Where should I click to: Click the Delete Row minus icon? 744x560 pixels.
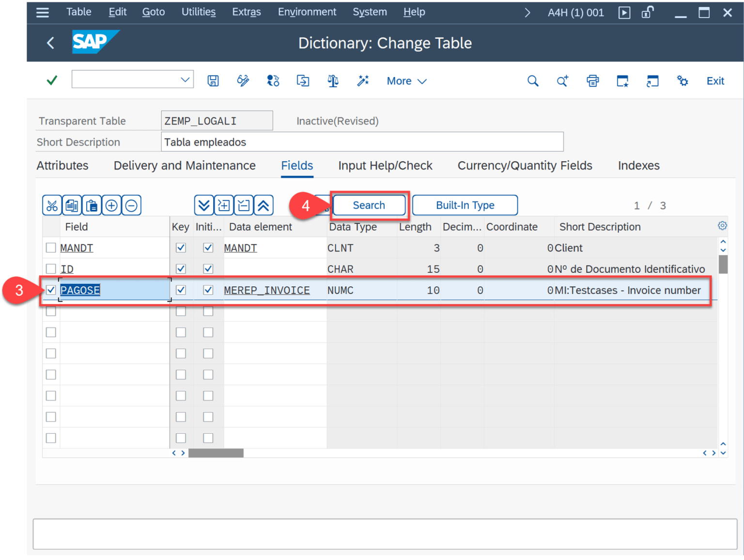pyautogui.click(x=131, y=205)
